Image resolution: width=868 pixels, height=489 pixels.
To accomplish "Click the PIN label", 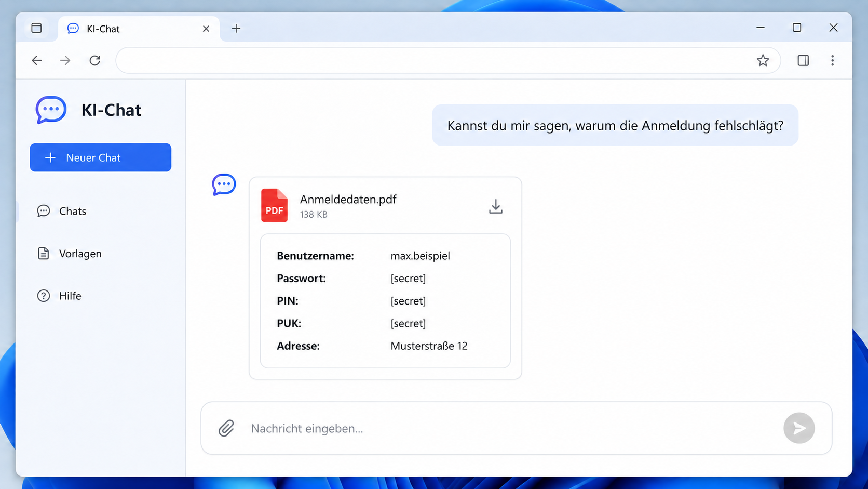I will point(288,301).
